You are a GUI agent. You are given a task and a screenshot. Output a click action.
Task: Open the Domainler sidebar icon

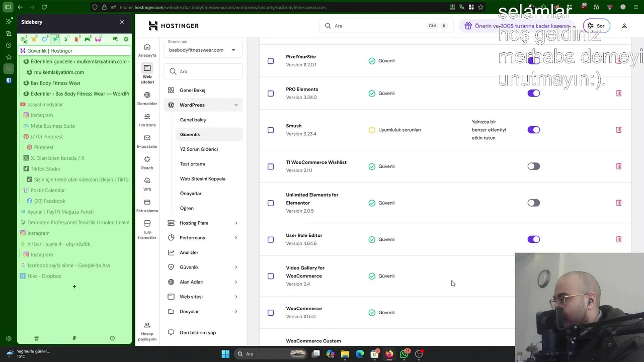click(x=147, y=98)
